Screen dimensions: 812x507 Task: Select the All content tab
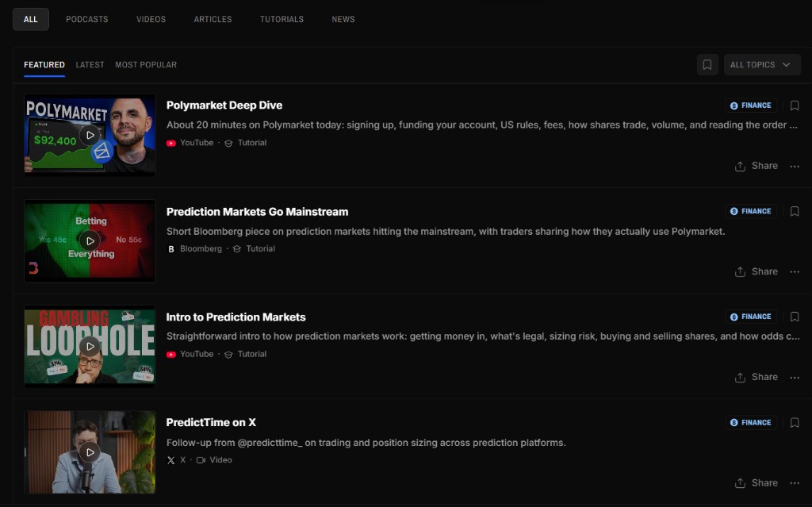click(31, 19)
